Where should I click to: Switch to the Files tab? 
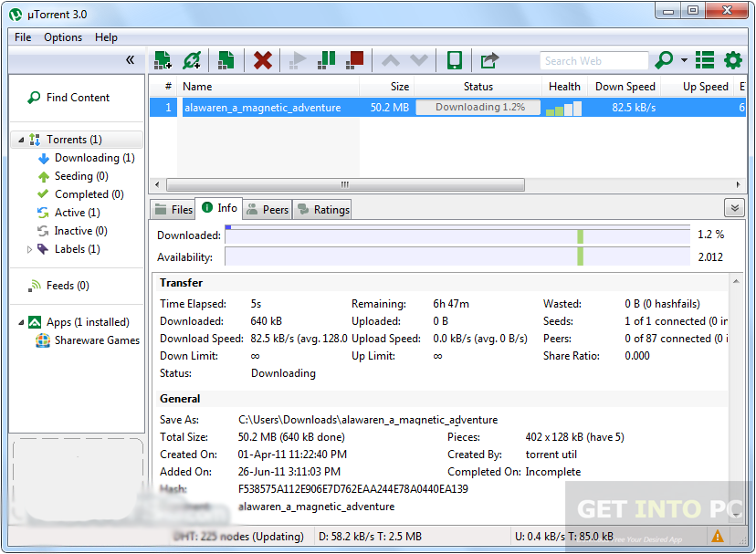click(173, 210)
